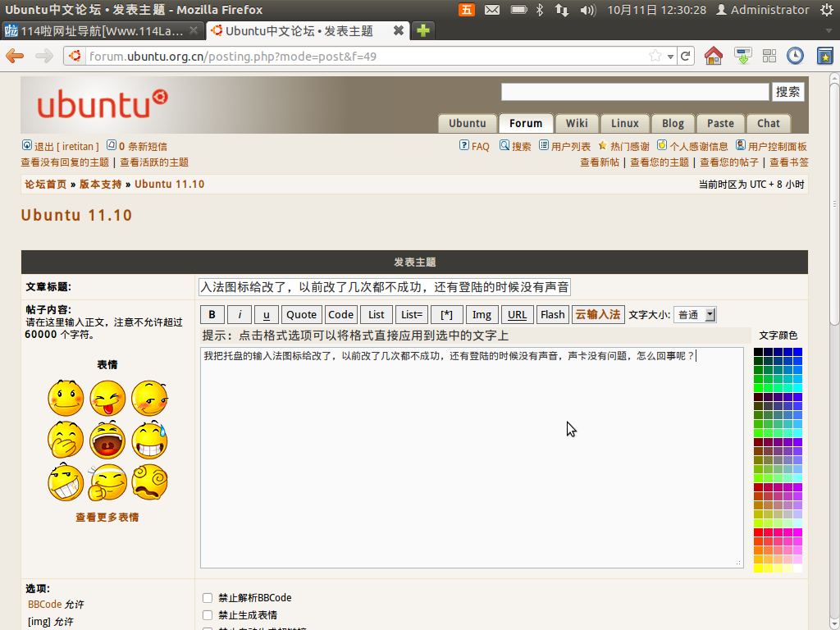This screenshot has width=840, height=630.
Task: Switch to the Ubuntu site tab
Action: coord(467,123)
